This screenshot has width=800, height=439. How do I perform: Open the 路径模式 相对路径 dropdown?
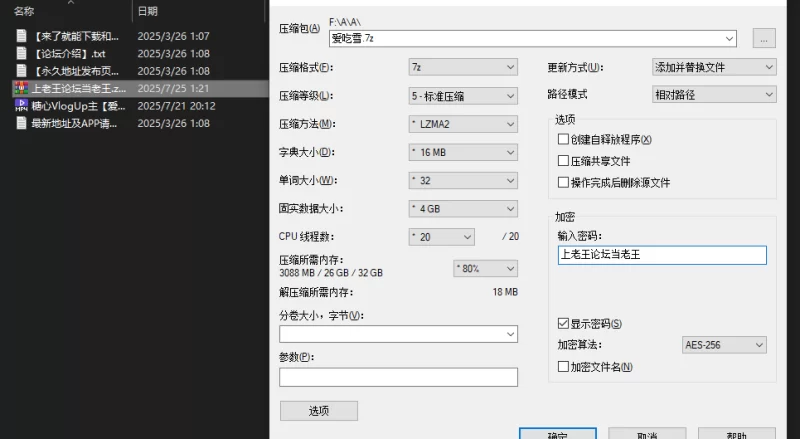714,94
